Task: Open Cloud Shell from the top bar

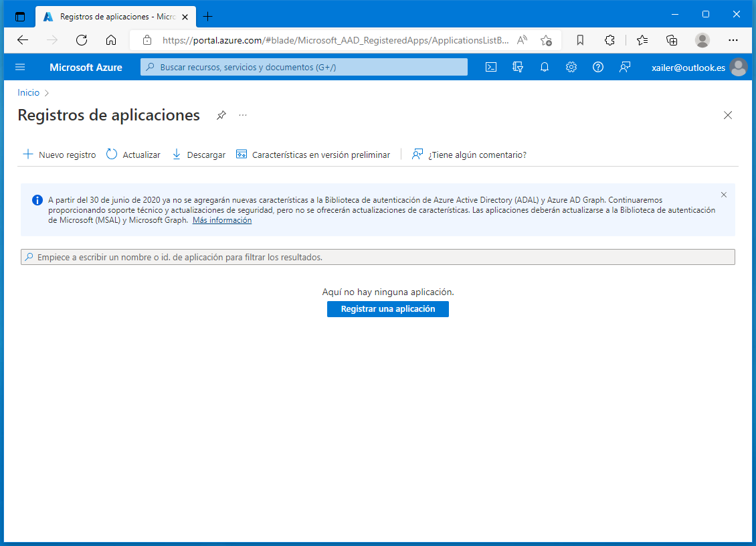Action: coord(491,67)
